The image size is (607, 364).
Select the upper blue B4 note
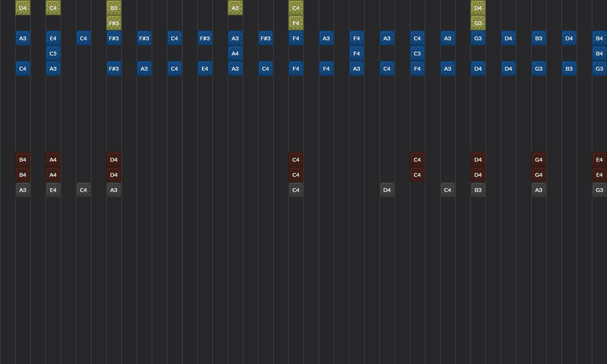point(599,38)
